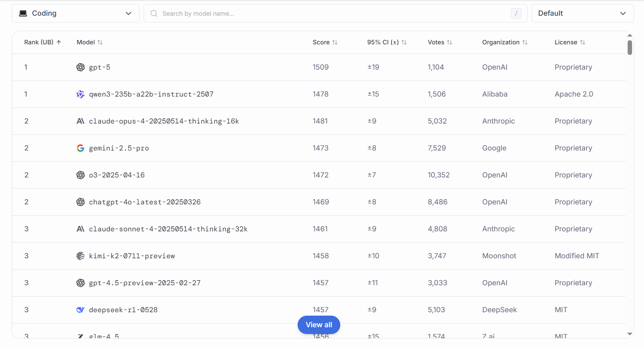This screenshot has width=644, height=346.
Task: Click the ±7 confidence interval cell
Action: 372,175
